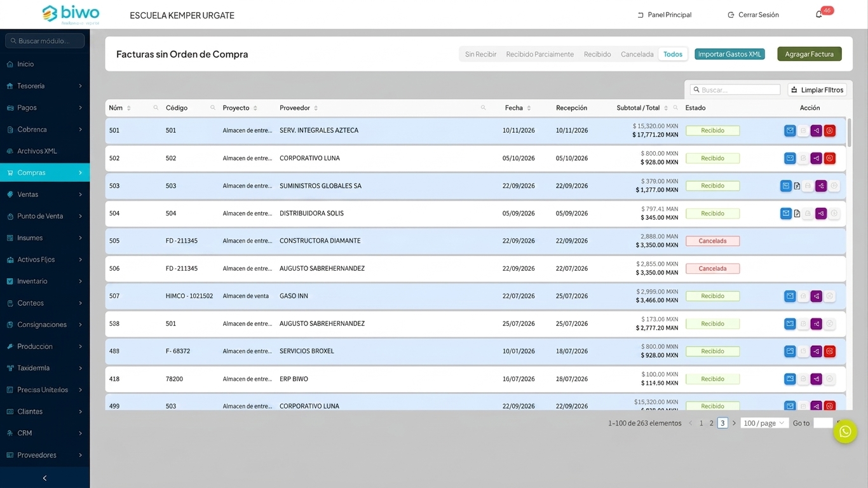Screen dimensions: 868x488
Task: Click the Archivos XML sidebar icon
Action: (10, 151)
